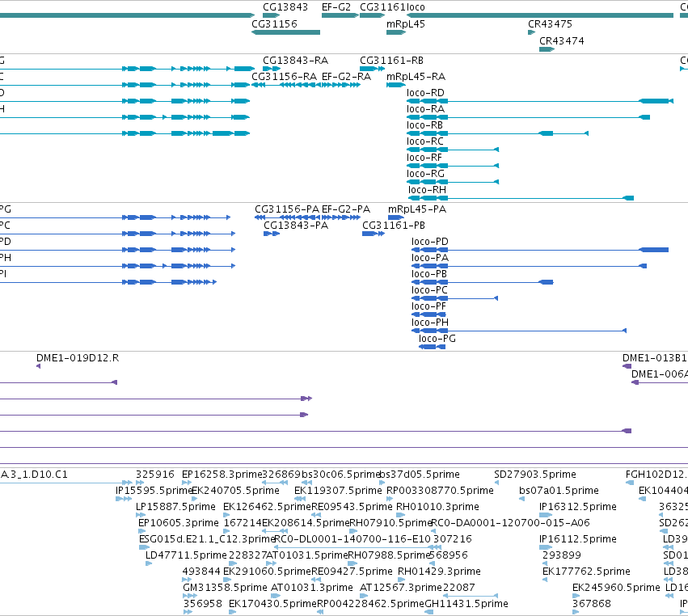Select the CG31161-PB protein label
Viewport: 688px width, 616px height.
click(394, 226)
